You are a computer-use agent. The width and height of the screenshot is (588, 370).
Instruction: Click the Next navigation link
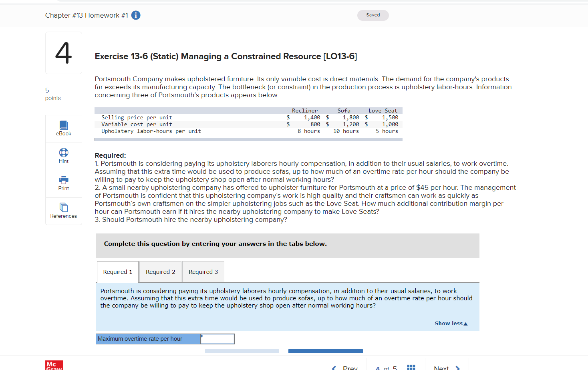(x=441, y=368)
